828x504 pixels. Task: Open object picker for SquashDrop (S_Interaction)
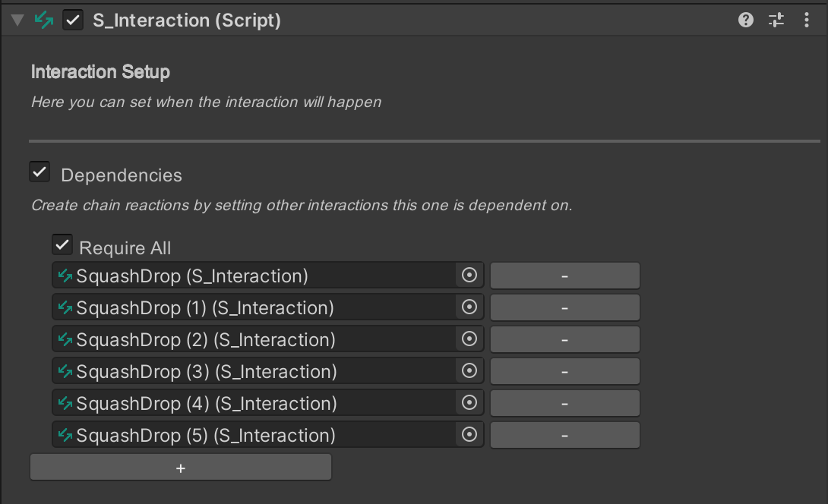pyautogui.click(x=469, y=276)
